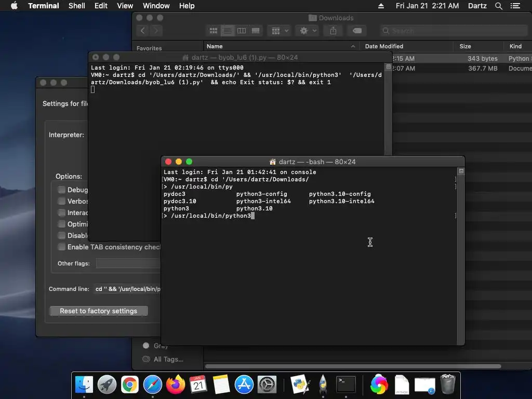Open App Store from the Dock

[x=244, y=385]
